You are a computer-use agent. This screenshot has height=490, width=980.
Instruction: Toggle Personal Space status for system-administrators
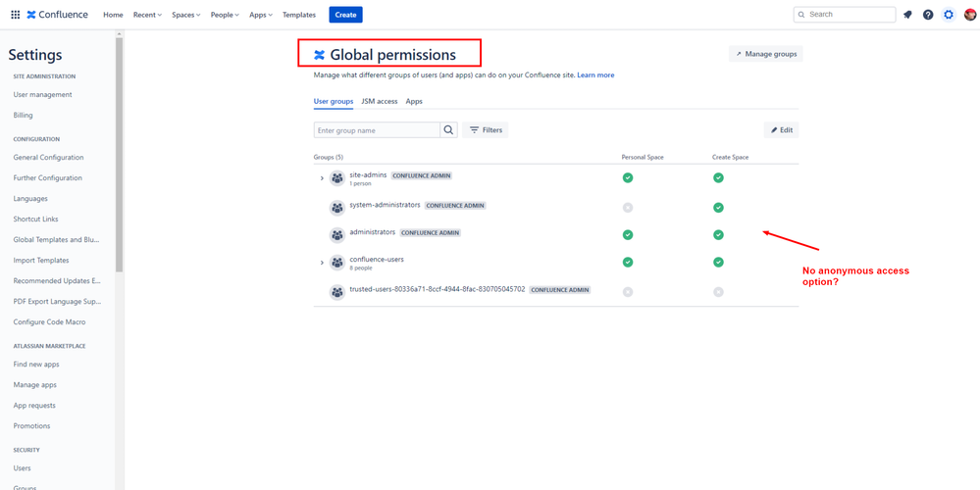tap(628, 207)
